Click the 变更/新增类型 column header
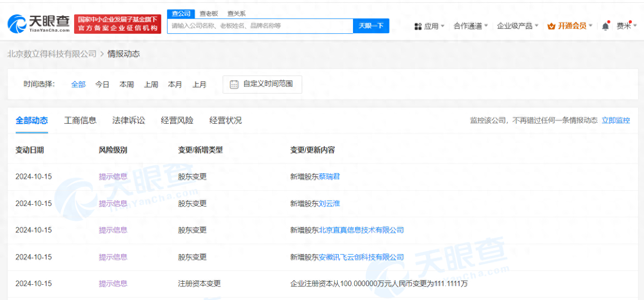 200,150
